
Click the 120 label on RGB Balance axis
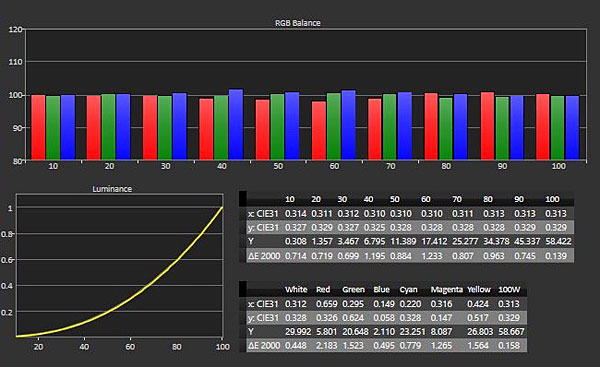click(15, 29)
